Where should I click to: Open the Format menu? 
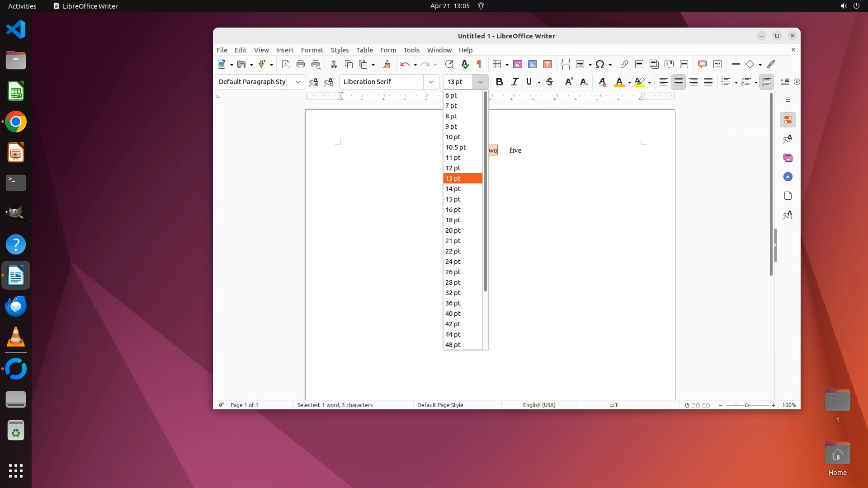click(312, 50)
